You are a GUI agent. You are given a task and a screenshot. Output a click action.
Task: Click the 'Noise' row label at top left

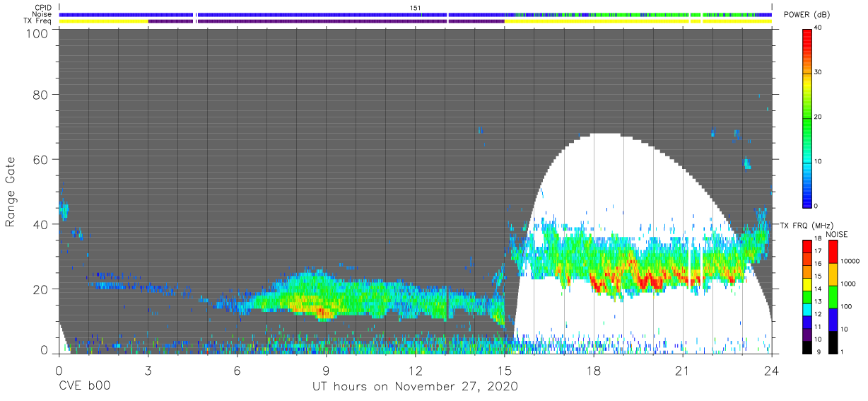(x=42, y=14)
